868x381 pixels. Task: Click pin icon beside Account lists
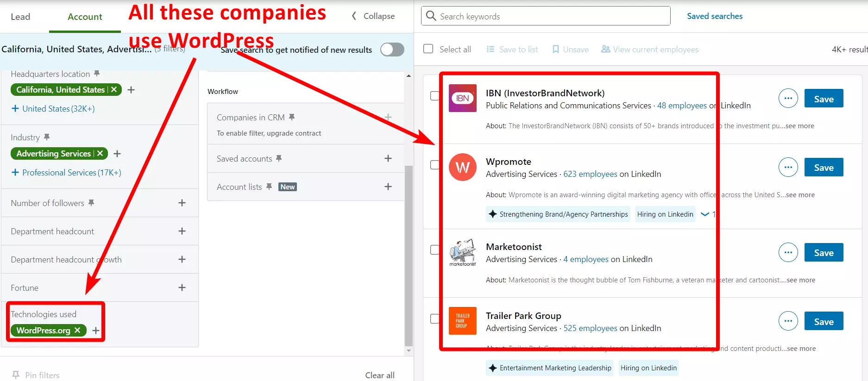(x=269, y=187)
